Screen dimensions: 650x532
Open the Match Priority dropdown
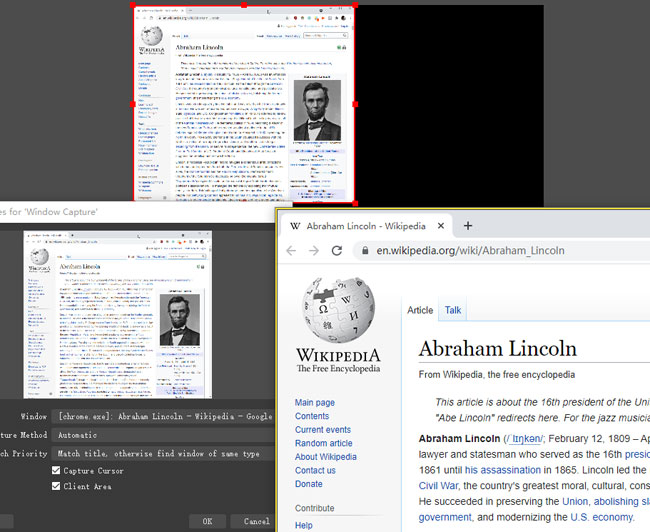[x=163, y=453]
